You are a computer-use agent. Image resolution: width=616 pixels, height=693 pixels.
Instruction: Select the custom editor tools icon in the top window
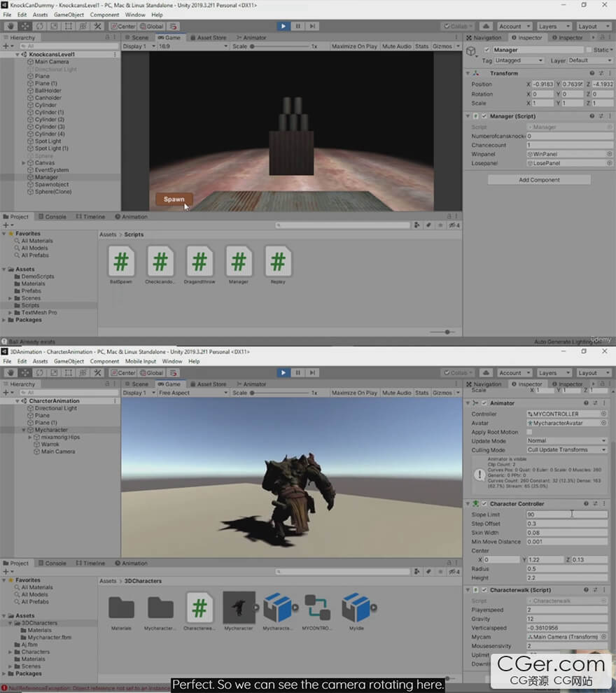pyautogui.click(x=98, y=26)
